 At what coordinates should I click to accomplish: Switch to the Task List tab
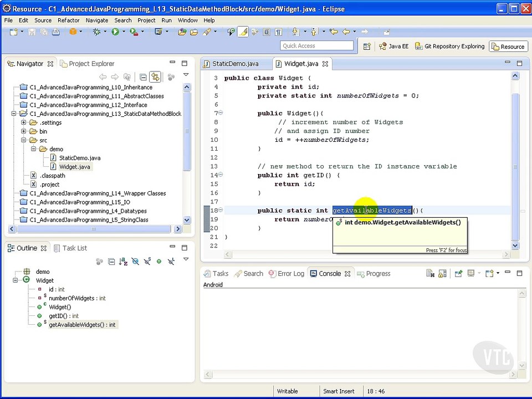[71, 248]
